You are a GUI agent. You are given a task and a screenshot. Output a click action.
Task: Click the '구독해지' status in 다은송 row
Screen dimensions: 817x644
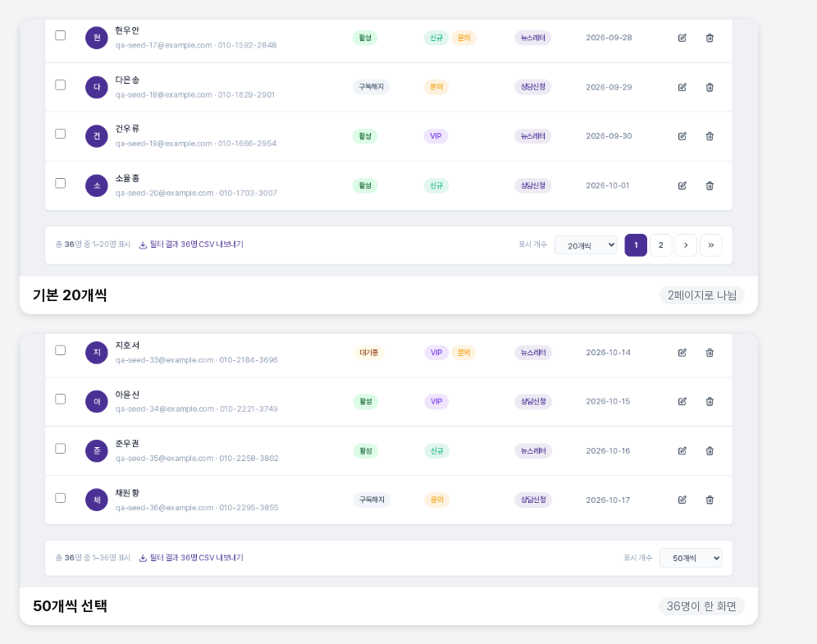pos(371,87)
